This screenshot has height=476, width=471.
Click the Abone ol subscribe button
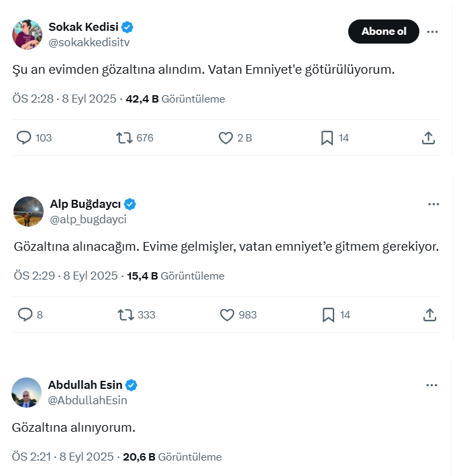(383, 32)
